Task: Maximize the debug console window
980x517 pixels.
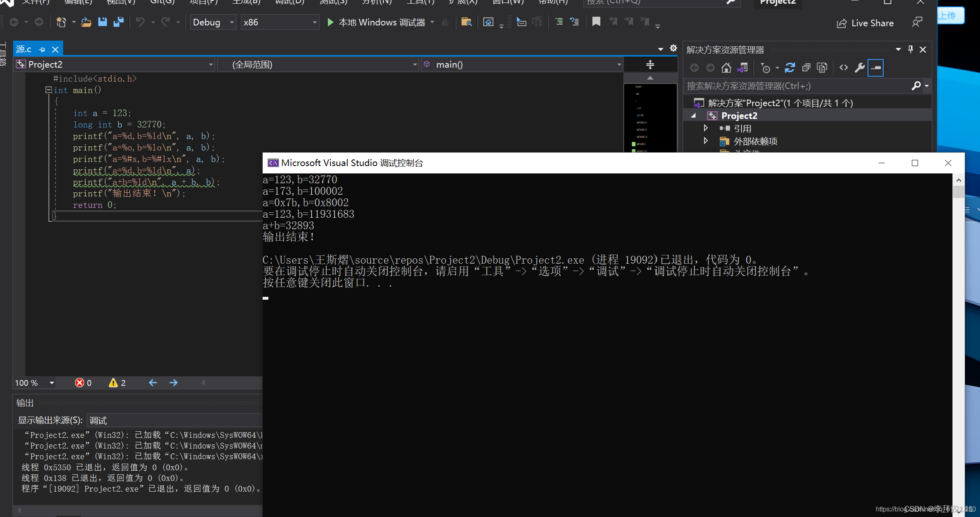Action: click(915, 163)
